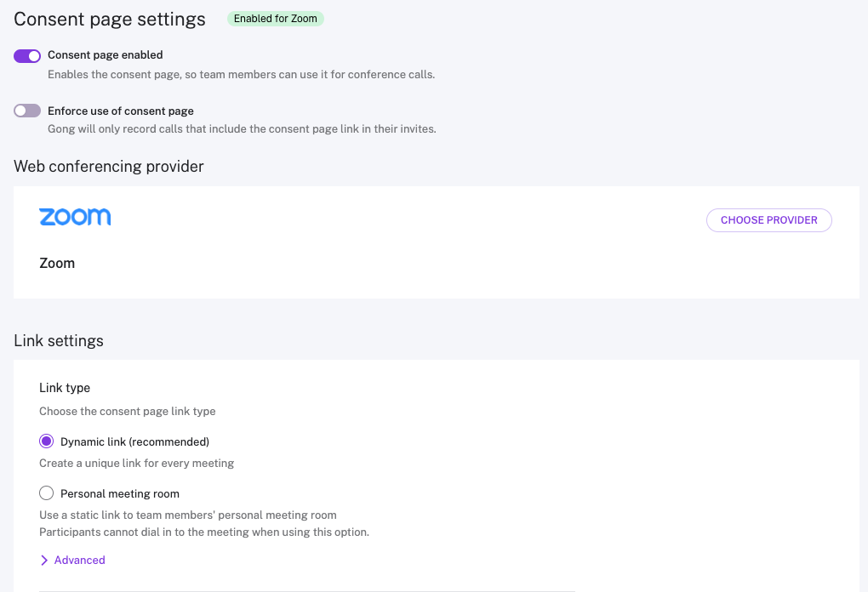The height and width of the screenshot is (592, 868).
Task: Click the 'Create a unique link' description
Action: [136, 464]
